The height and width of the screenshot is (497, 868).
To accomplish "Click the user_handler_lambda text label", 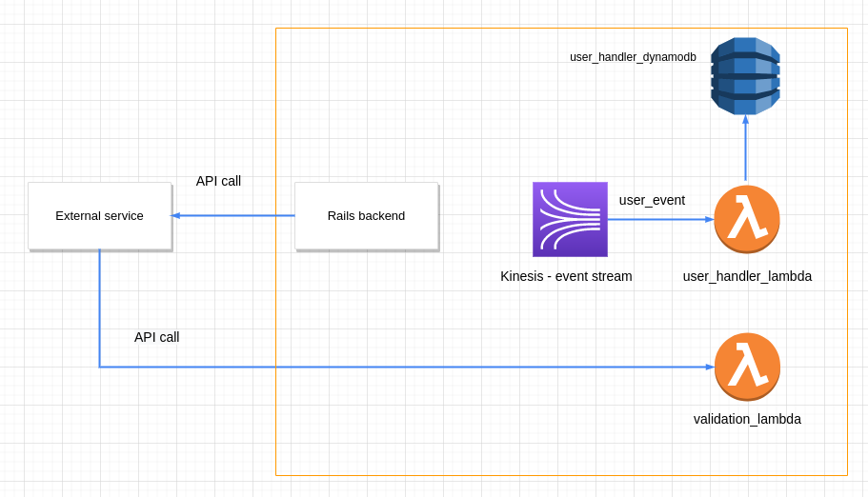I will point(747,276).
